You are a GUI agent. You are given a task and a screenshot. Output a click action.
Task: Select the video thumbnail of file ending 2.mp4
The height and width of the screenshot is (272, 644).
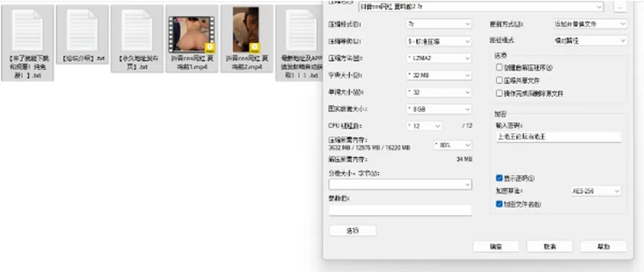(246, 29)
